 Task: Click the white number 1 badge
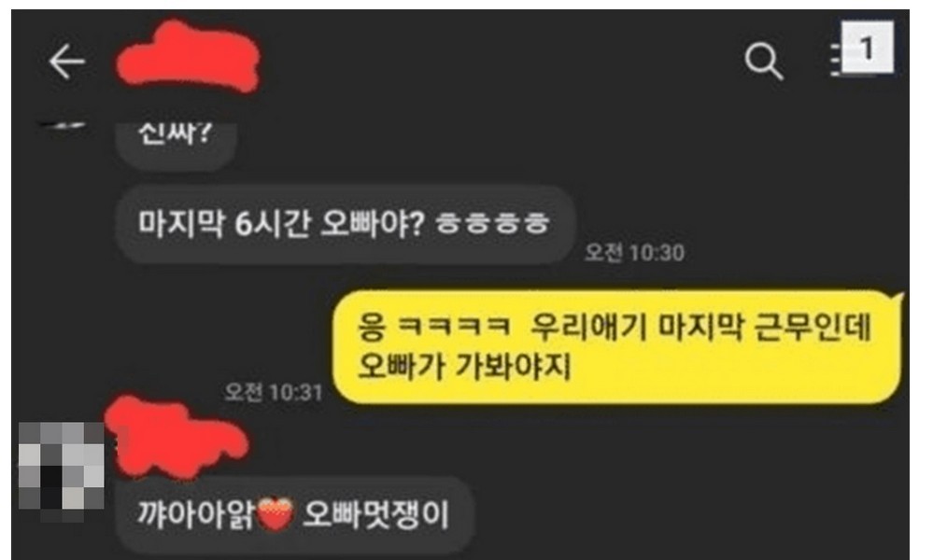(867, 47)
